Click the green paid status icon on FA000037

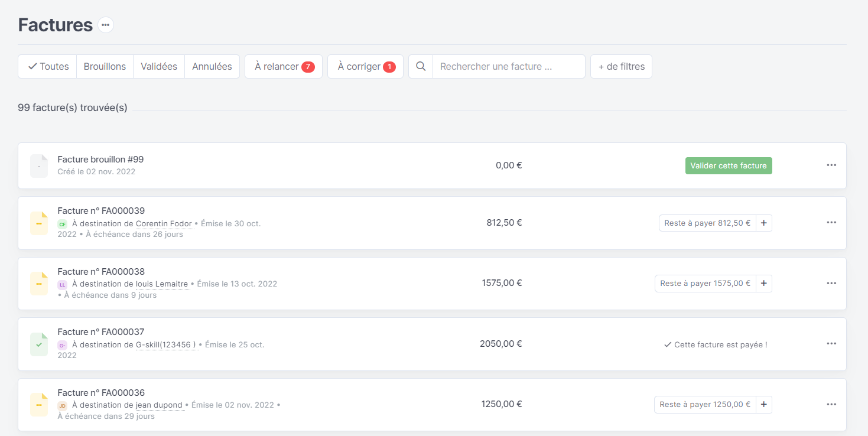click(38, 344)
